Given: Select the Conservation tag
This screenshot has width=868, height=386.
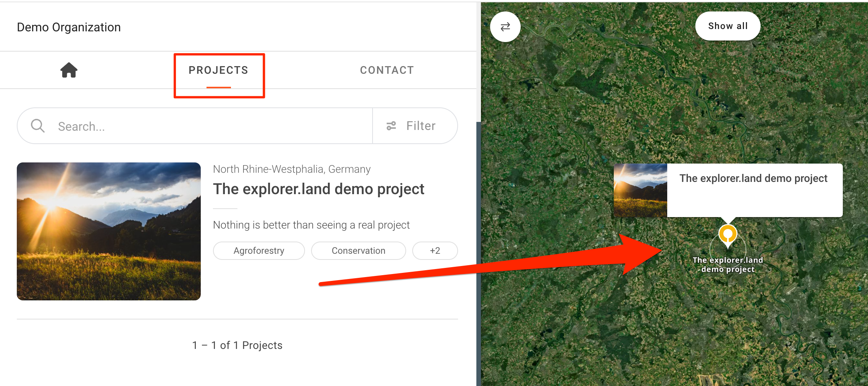Looking at the screenshot, I should [x=358, y=251].
